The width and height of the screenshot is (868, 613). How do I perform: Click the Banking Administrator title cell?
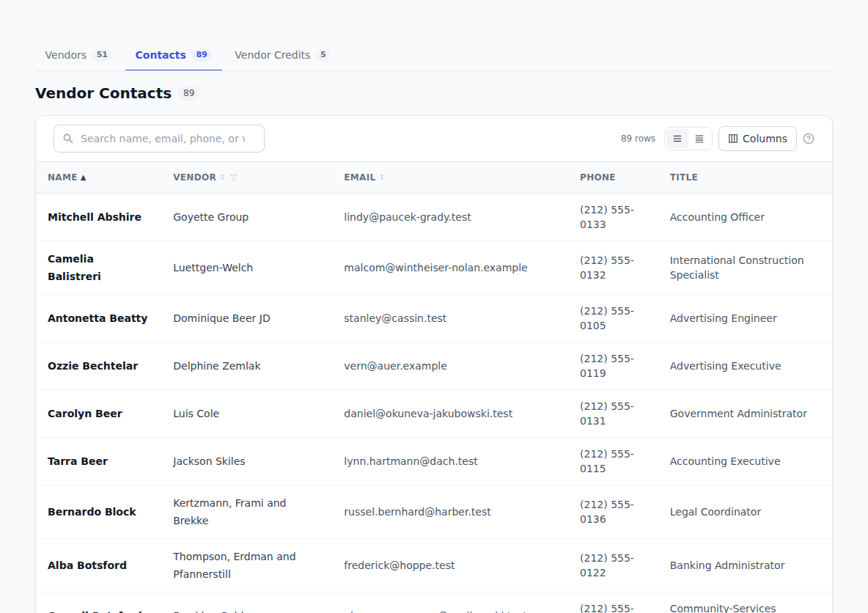pyautogui.click(x=727, y=565)
